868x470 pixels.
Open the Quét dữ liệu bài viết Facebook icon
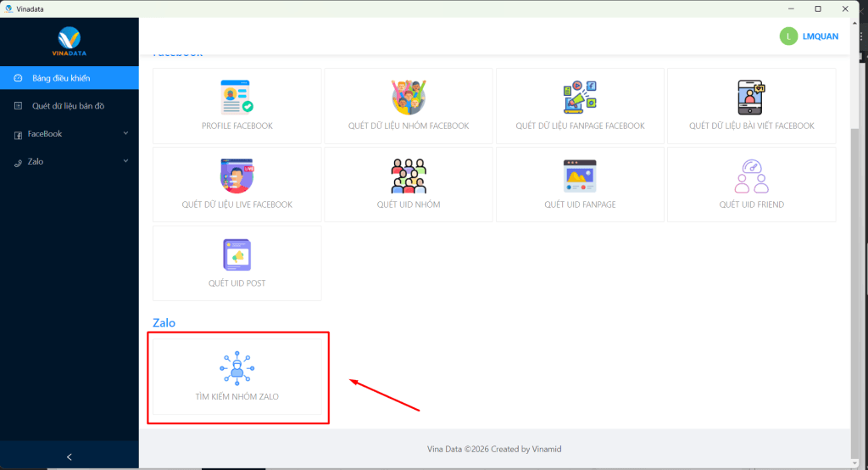tap(751, 98)
